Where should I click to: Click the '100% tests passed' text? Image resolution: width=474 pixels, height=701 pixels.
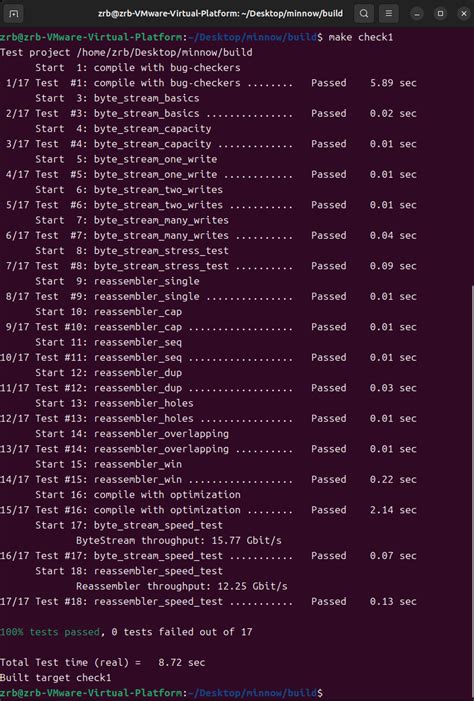point(50,632)
